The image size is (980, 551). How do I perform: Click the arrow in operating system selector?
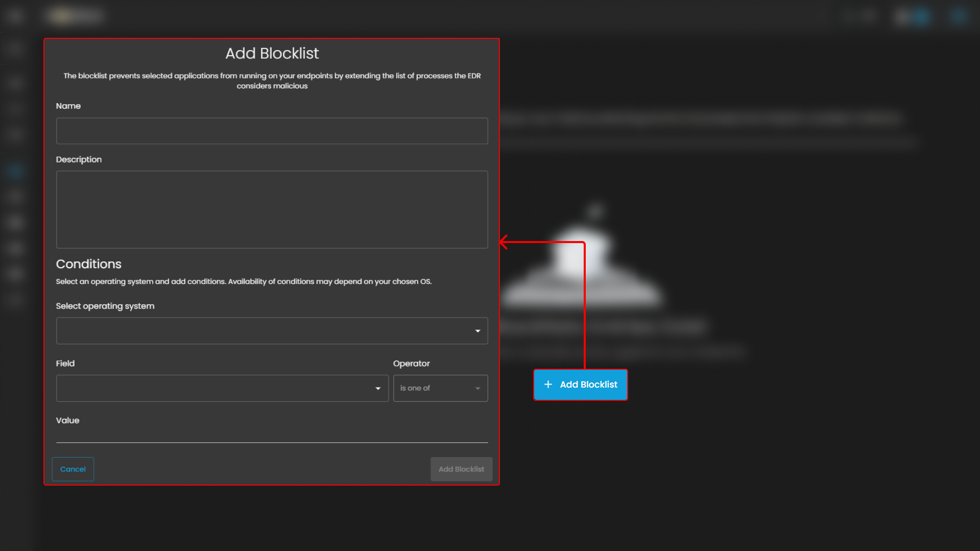coord(477,331)
